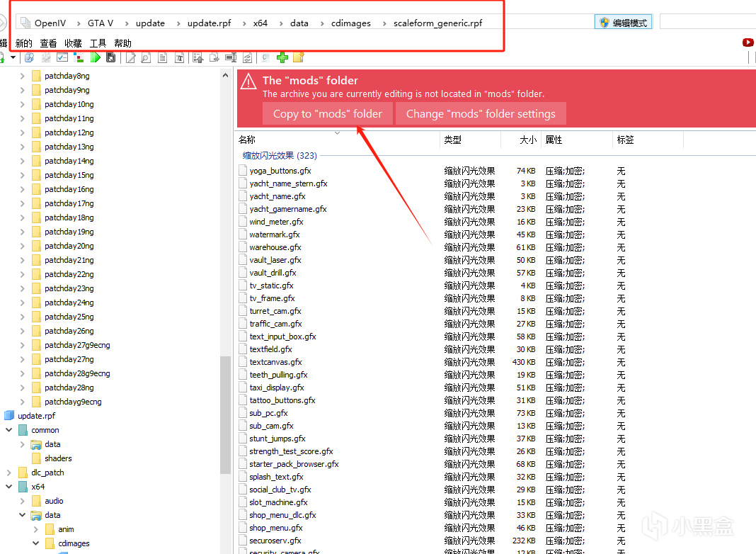Click the small dropdown arrow in toolbar
Screen dimensions: 756x554
[x=13, y=57]
